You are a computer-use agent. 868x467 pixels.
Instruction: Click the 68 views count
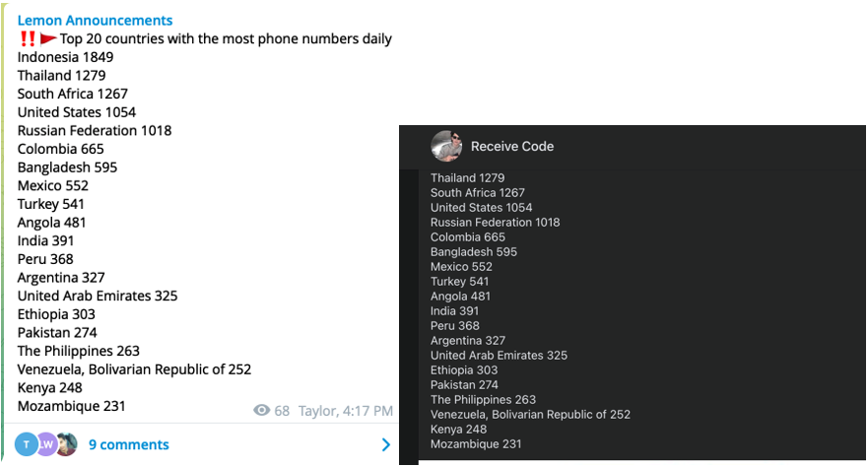282,410
